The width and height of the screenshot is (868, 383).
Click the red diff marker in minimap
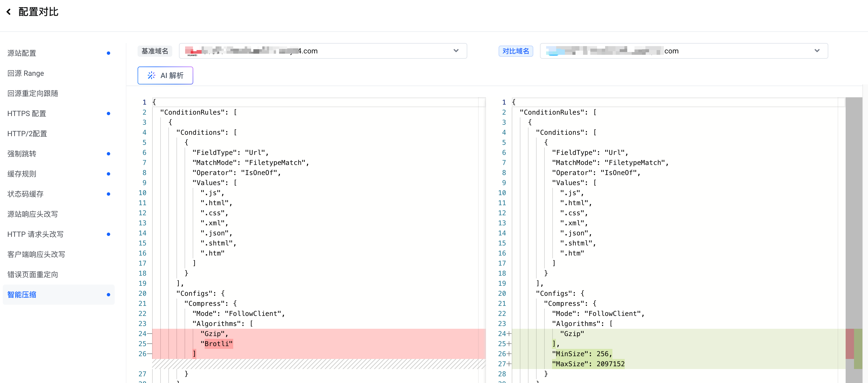coord(849,344)
